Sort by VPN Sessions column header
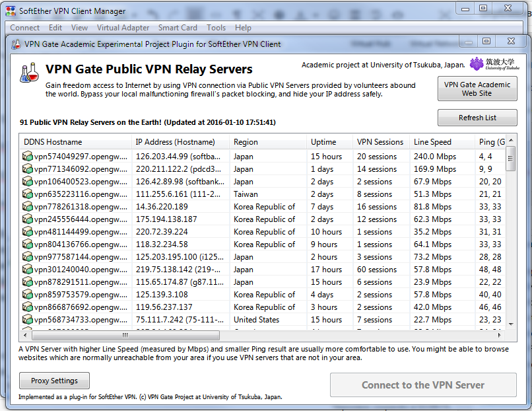Image resolution: width=532 pixels, height=411 pixels. point(381,142)
